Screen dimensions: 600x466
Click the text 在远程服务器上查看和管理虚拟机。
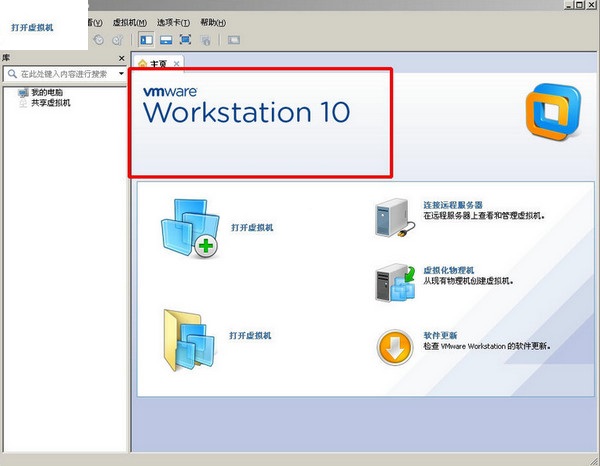(484, 216)
